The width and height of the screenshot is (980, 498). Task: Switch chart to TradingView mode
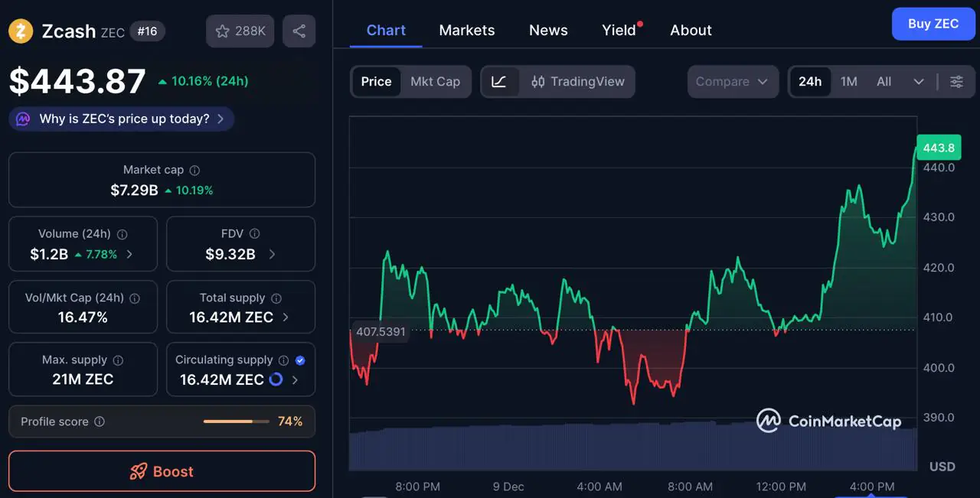pos(578,82)
